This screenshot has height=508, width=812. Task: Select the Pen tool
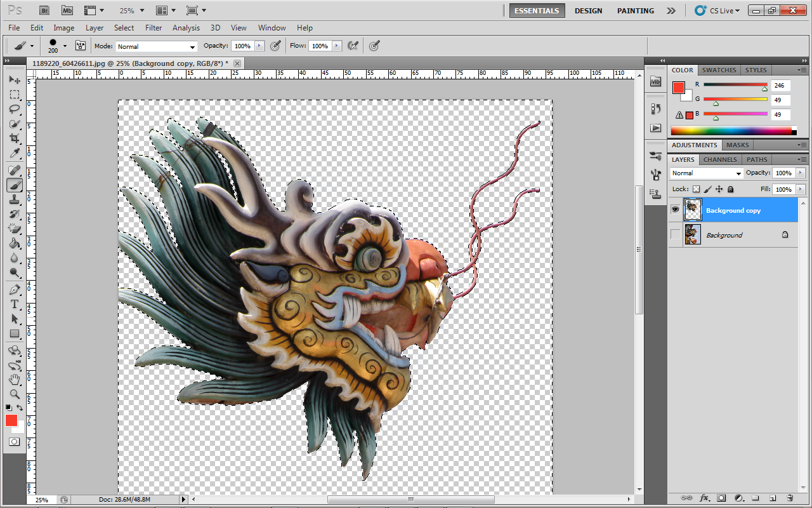click(x=15, y=290)
